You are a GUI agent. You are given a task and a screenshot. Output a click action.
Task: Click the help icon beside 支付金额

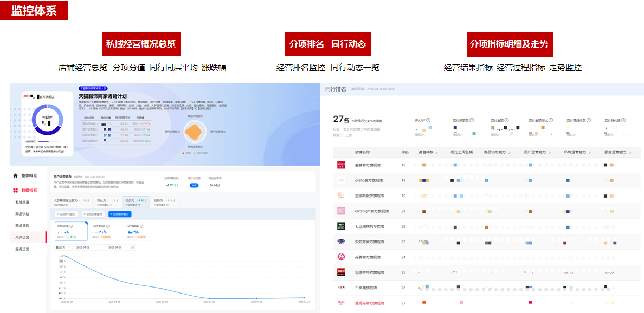click(506, 120)
